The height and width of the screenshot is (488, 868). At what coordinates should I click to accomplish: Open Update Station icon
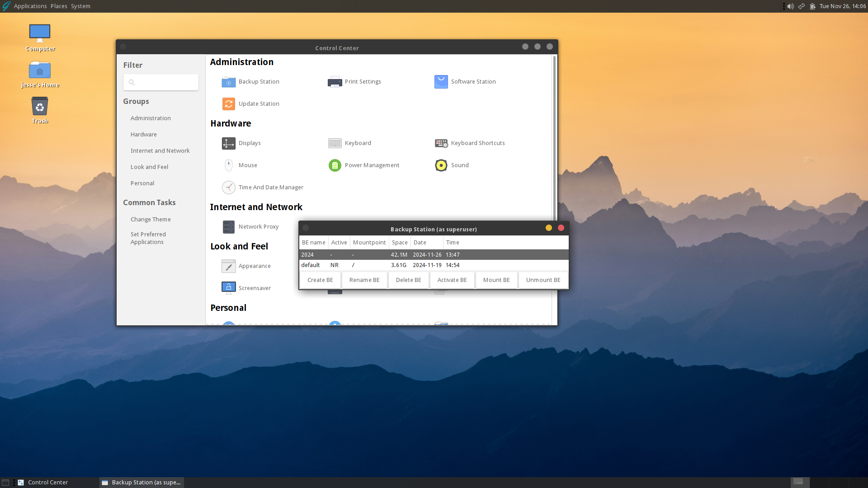(x=229, y=104)
